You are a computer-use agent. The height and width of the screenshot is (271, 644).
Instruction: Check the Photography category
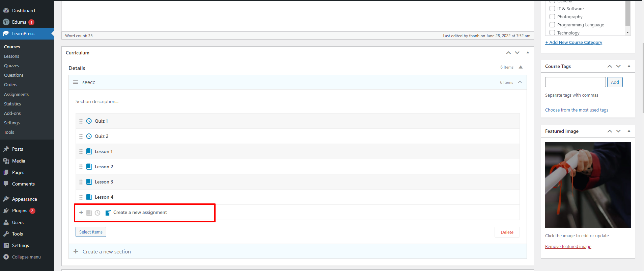click(552, 17)
